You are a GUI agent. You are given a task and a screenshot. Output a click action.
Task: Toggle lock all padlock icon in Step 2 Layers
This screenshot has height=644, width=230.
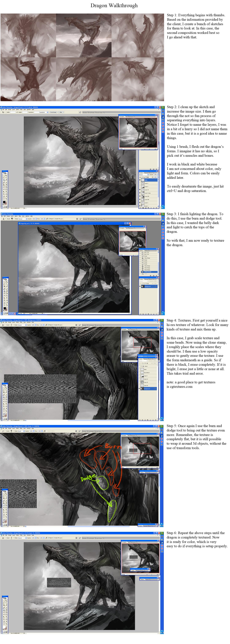148,177
